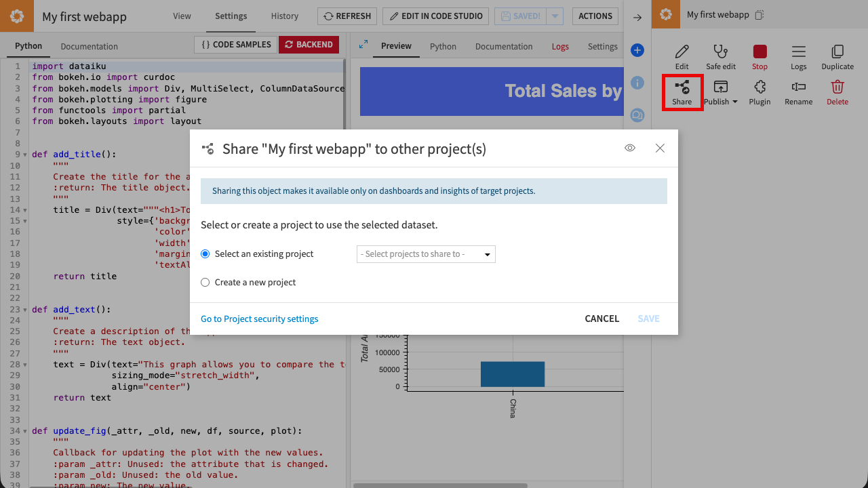Open the Logs tab in preview pane
Image resolution: width=868 pixels, height=488 pixels.
tap(560, 46)
